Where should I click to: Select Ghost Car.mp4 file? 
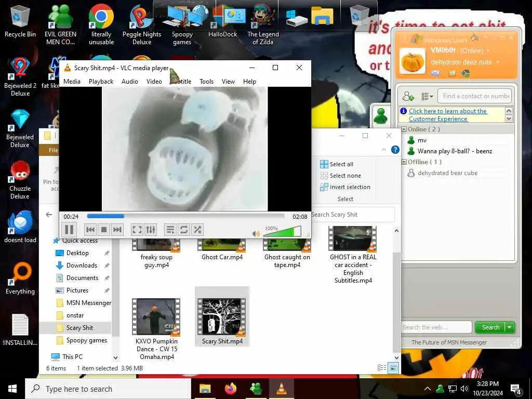(222, 251)
